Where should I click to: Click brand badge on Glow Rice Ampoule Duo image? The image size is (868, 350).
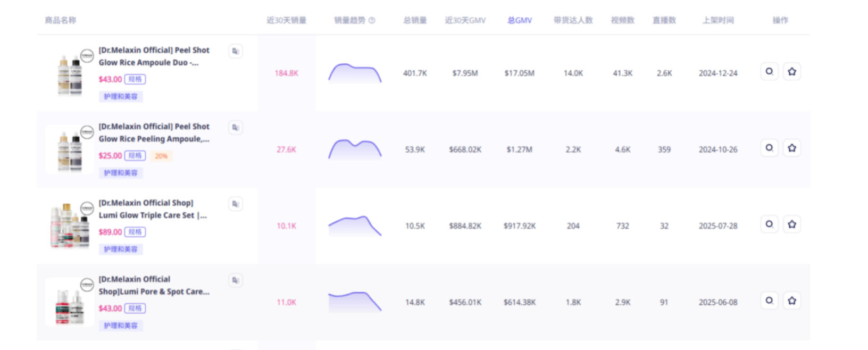pos(87,55)
